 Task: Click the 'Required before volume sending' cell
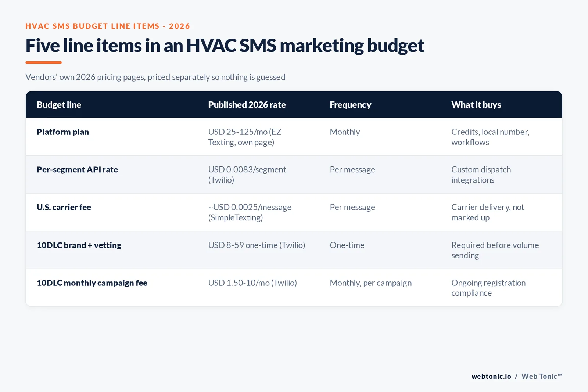pos(495,250)
